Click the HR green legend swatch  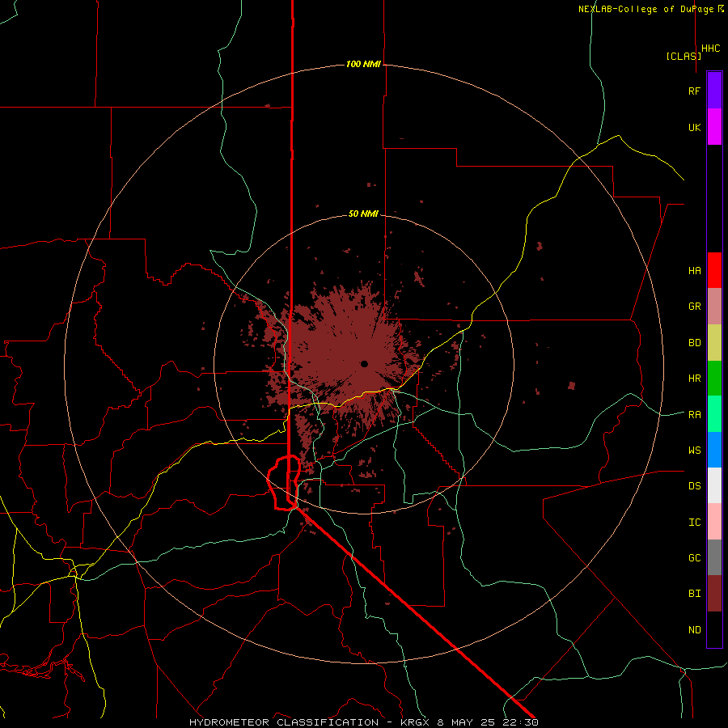click(x=714, y=379)
